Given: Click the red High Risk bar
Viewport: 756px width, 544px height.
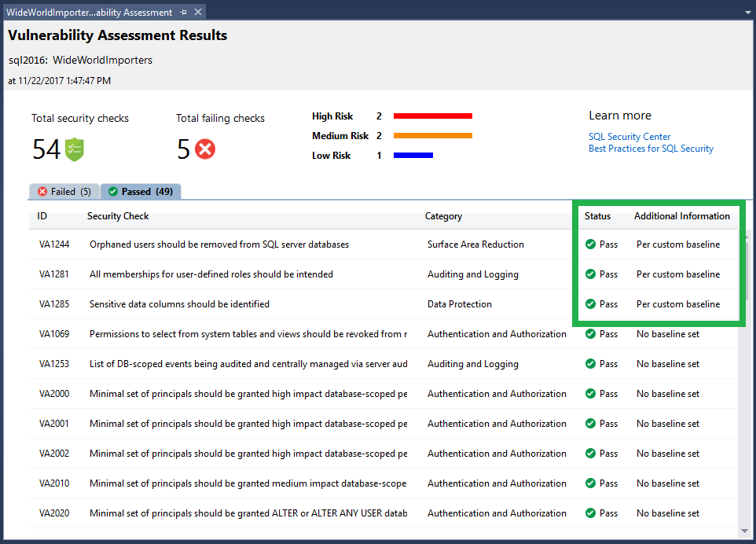Looking at the screenshot, I should (x=432, y=116).
